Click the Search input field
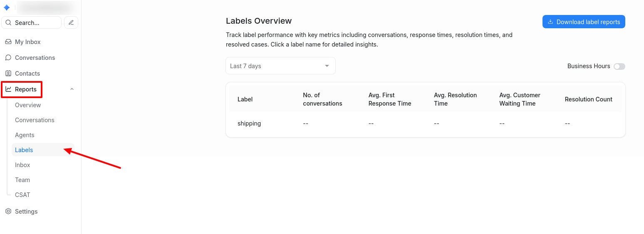The height and width of the screenshot is (234, 644). [35, 22]
